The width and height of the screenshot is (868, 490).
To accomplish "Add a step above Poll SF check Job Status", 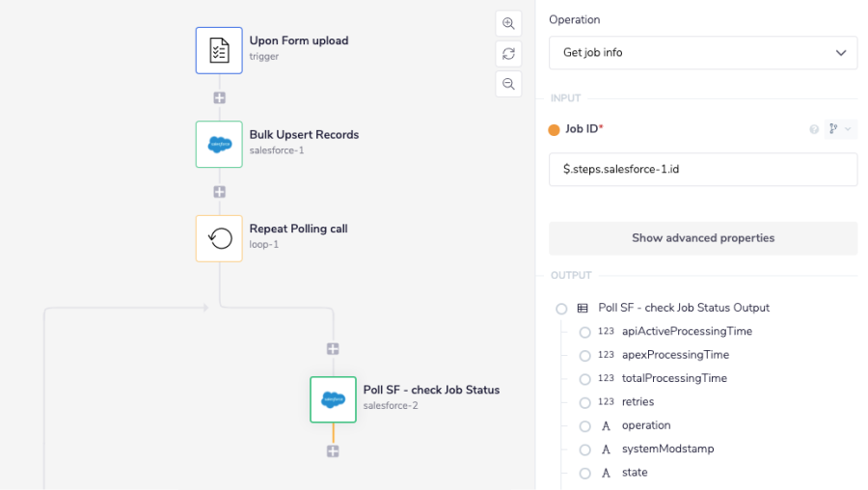I will [333, 349].
